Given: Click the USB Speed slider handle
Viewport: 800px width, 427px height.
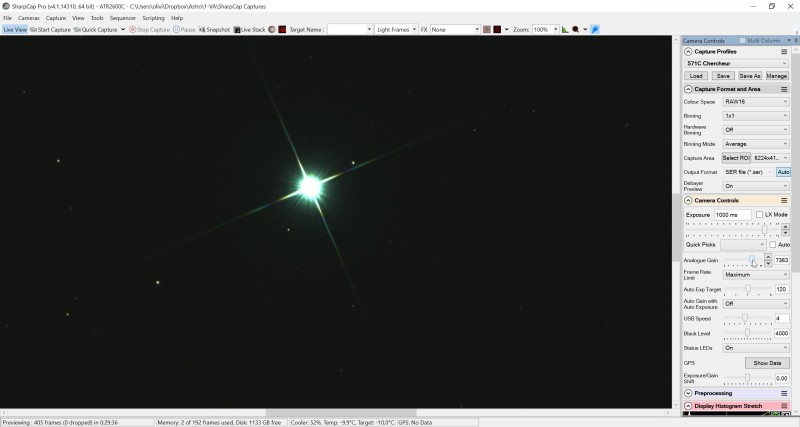Looking at the screenshot, I should [x=745, y=318].
